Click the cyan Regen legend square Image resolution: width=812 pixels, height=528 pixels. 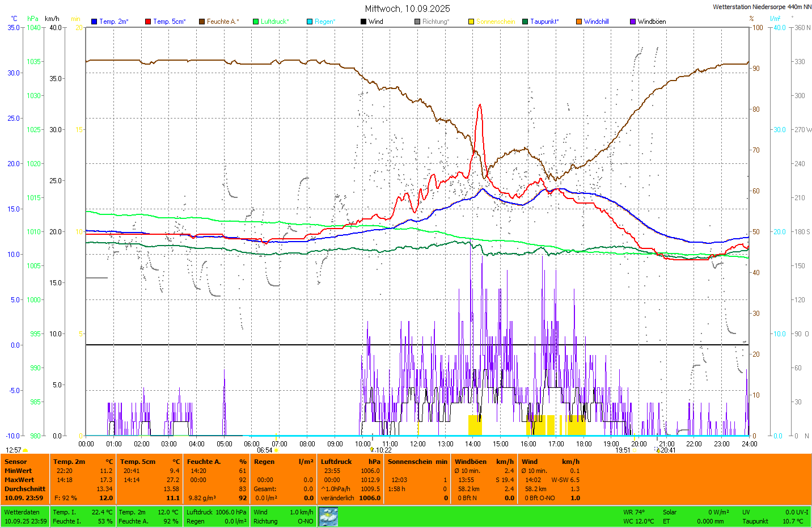point(310,22)
